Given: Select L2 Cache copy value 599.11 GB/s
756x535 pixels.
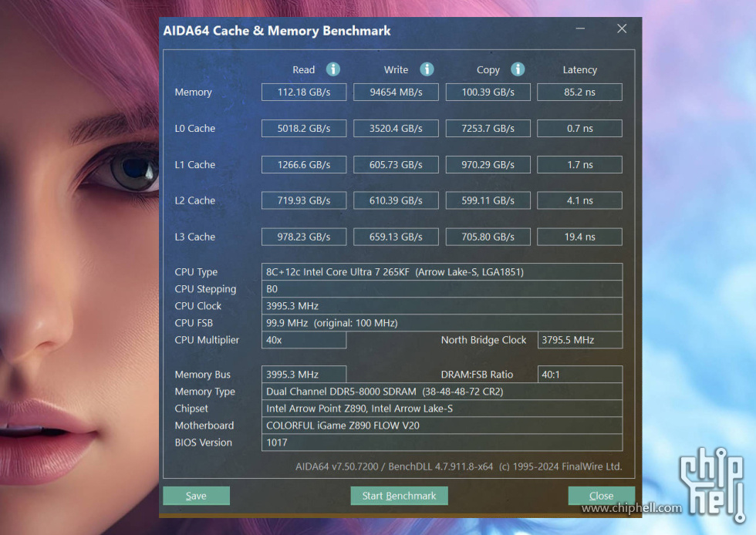Looking at the screenshot, I should [x=488, y=200].
